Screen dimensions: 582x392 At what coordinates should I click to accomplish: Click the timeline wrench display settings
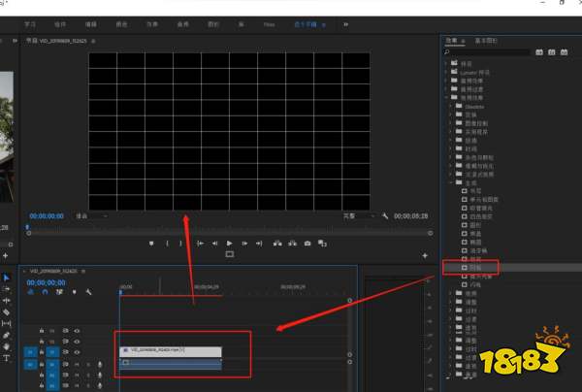coord(88,292)
